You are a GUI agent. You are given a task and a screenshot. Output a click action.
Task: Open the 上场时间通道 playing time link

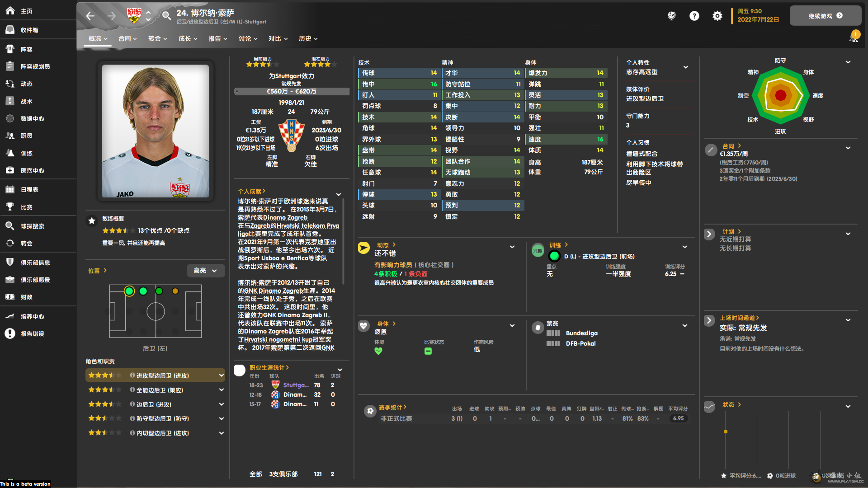coord(740,318)
